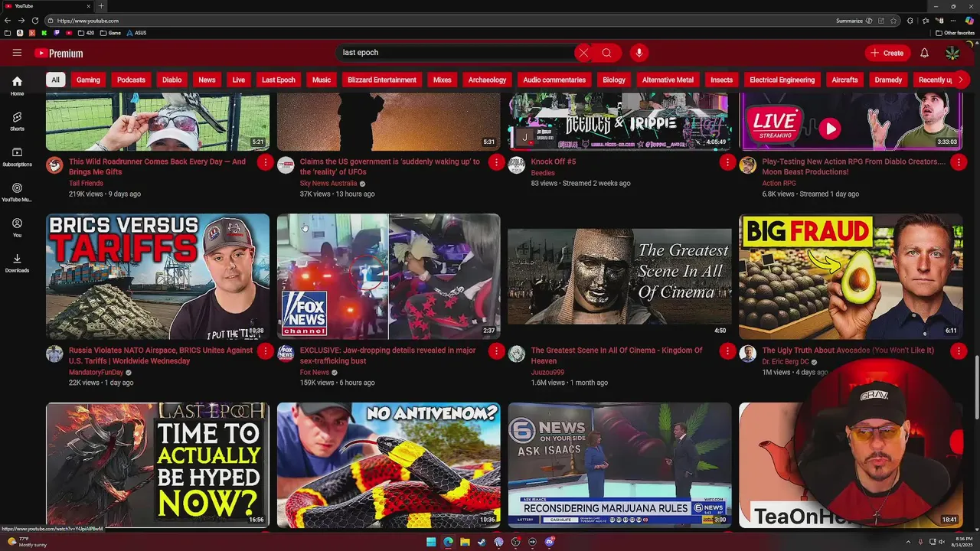Viewport: 980px width, 551px height.
Task: Open options menu for Knock Off #5 video
Action: pyautogui.click(x=727, y=162)
